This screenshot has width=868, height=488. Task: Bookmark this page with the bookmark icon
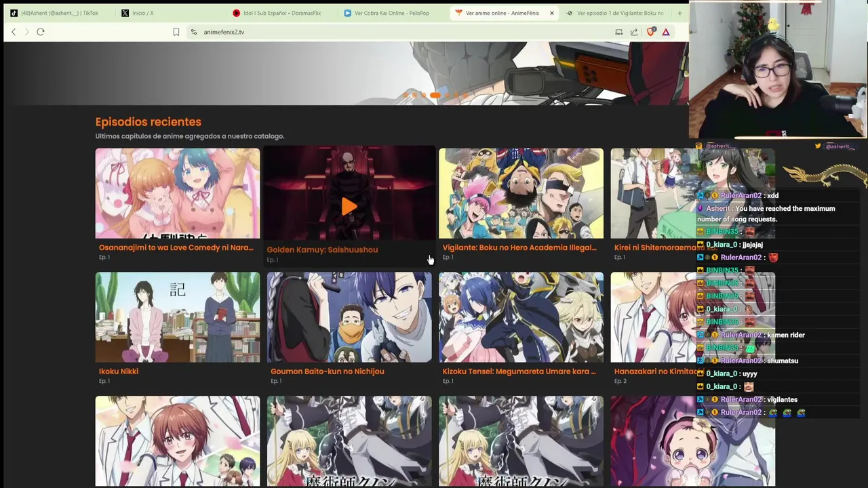click(176, 32)
